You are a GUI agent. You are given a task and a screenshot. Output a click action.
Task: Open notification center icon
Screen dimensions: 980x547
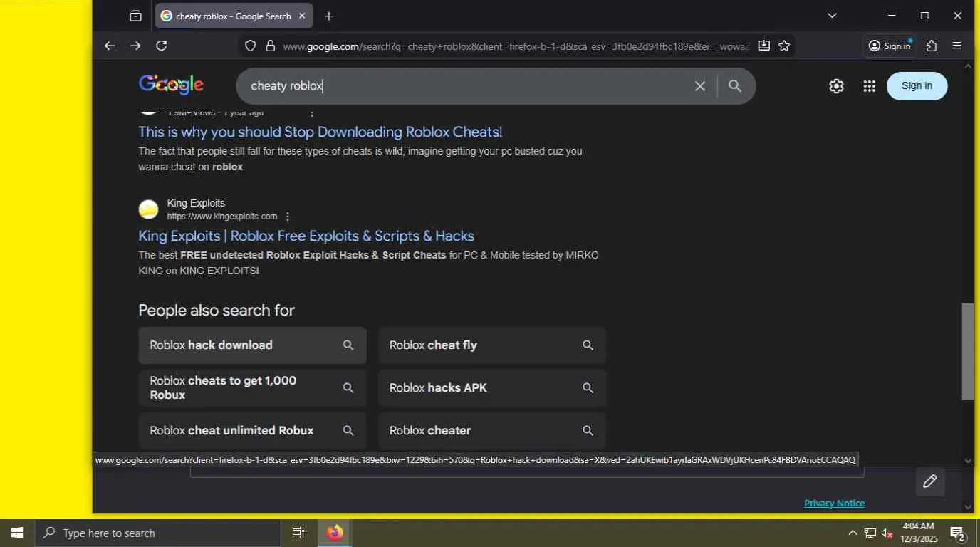[x=958, y=533]
